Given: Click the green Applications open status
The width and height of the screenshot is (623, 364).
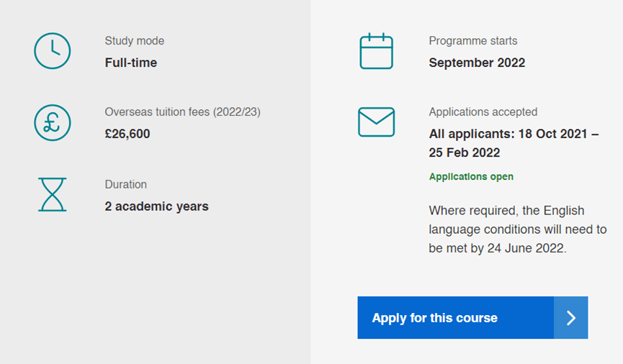Looking at the screenshot, I should coord(471,177).
